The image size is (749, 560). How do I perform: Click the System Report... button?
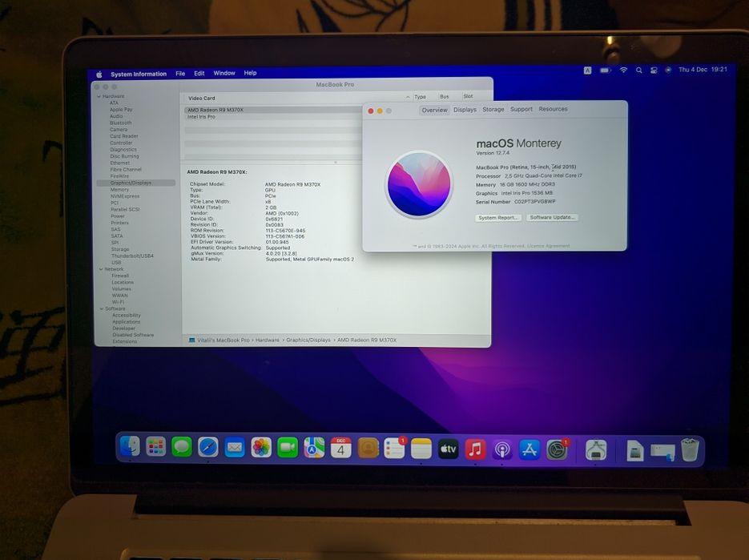497,218
